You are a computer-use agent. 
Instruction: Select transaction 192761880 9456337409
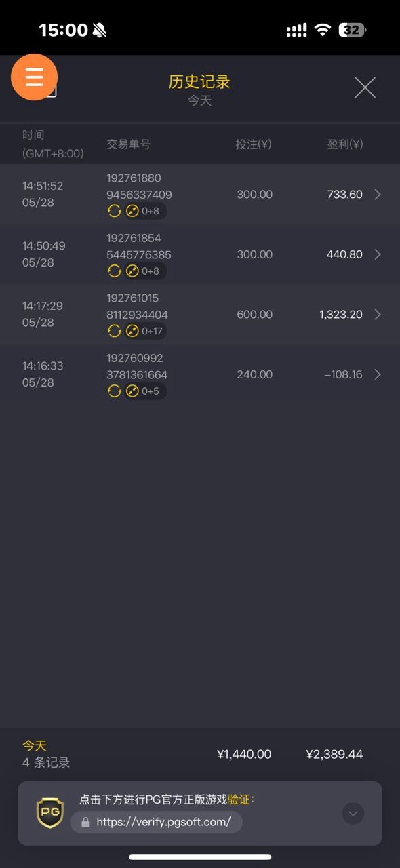click(139, 186)
